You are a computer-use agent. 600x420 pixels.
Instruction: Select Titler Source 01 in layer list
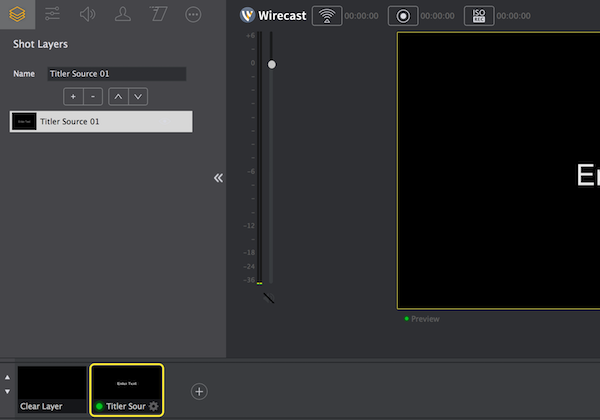[x=101, y=121]
